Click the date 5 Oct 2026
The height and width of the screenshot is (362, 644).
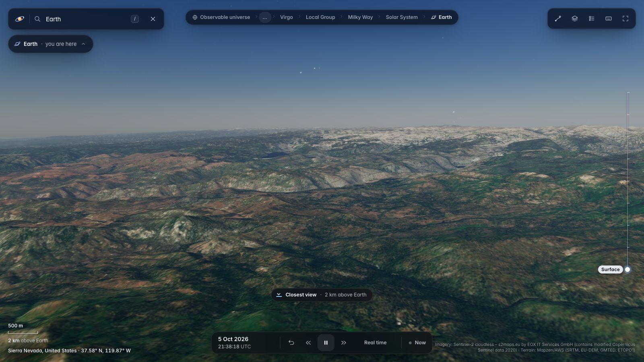point(233,339)
